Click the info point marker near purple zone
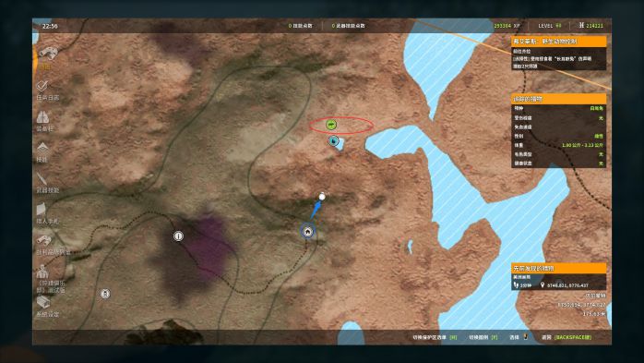The width and height of the screenshot is (644, 363). point(178,236)
